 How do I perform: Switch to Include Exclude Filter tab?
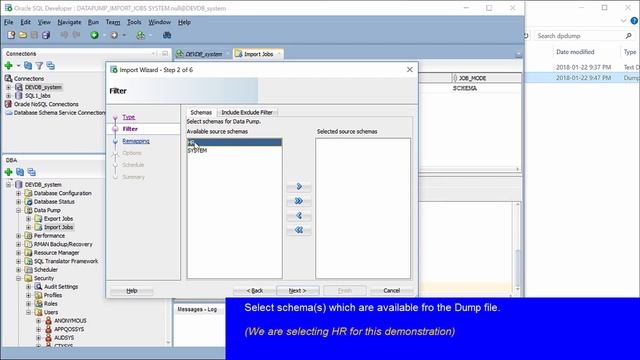(x=247, y=112)
